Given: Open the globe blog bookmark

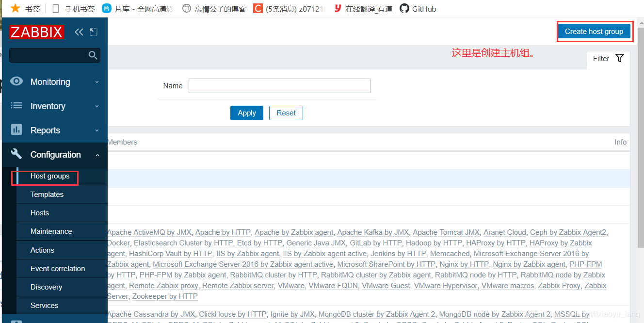Looking at the screenshot, I should coord(187,8).
